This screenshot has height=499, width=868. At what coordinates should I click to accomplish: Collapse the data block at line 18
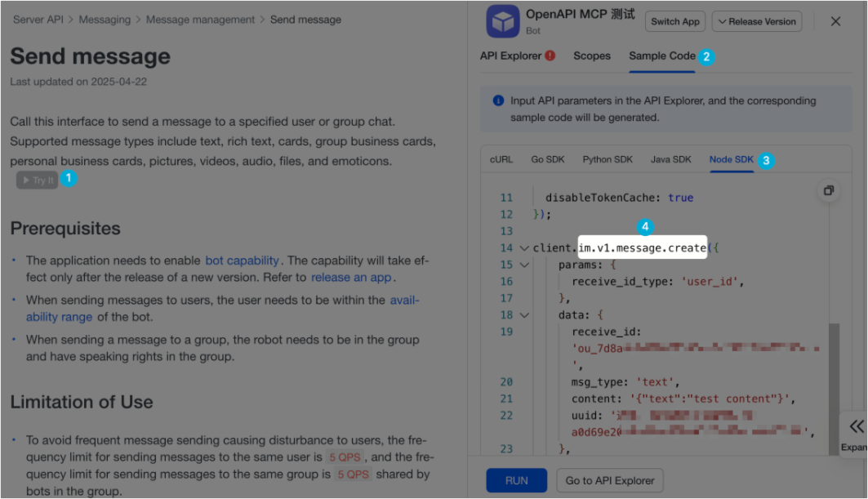pos(523,314)
